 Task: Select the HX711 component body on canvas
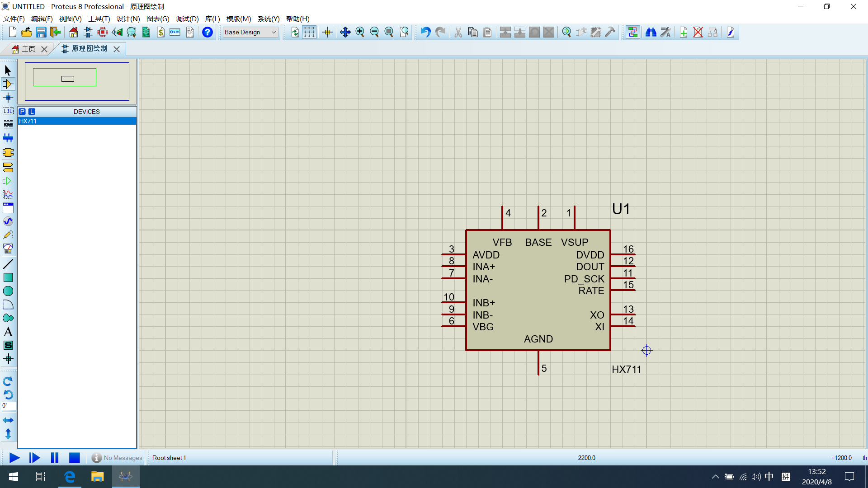tap(538, 290)
